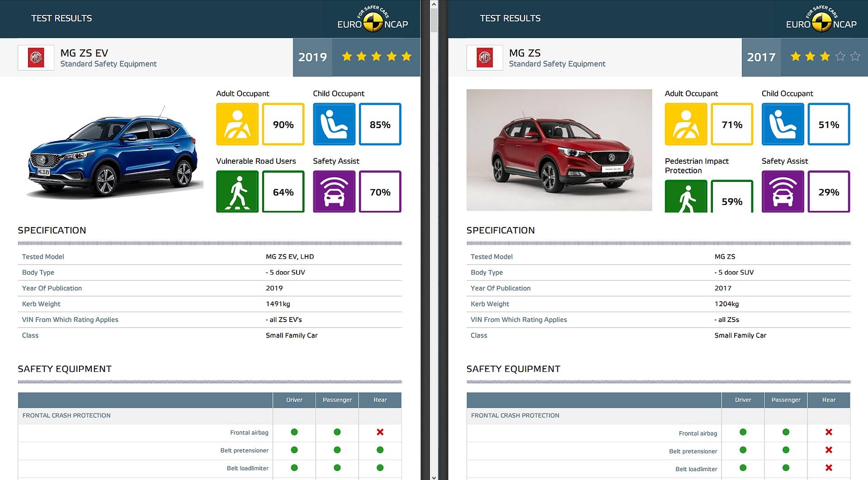Click the five-star rating of MG ZS EV
868x480 pixels.
click(377, 57)
